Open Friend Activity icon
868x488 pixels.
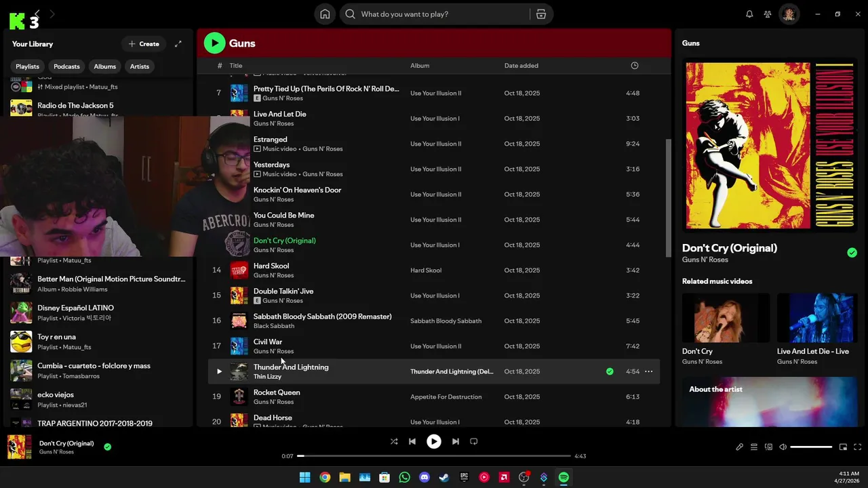tap(768, 14)
